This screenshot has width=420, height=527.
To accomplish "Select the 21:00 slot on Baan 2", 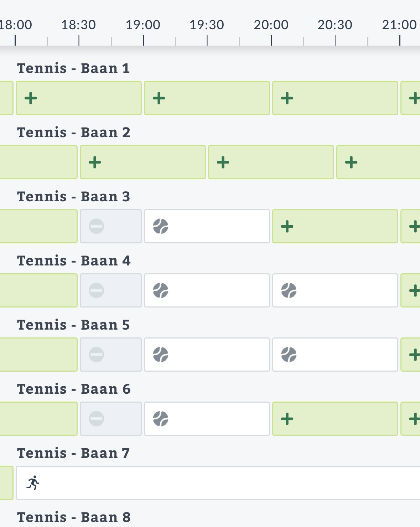I will (x=378, y=162).
